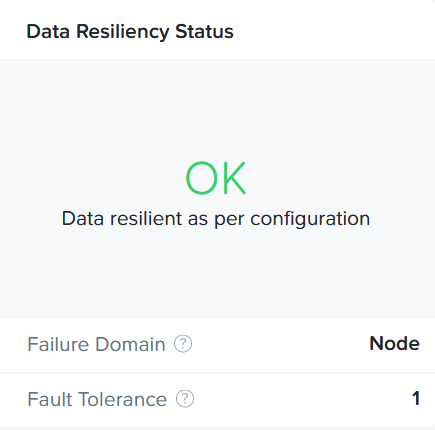The width and height of the screenshot is (435, 430).
Task: Click the word 'configuration' in the status message
Action: coord(310,220)
